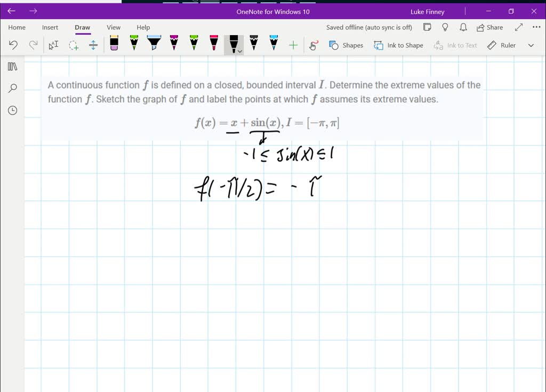546x392 pixels.
Task: Show the Ruler on the page
Action: tap(501, 45)
